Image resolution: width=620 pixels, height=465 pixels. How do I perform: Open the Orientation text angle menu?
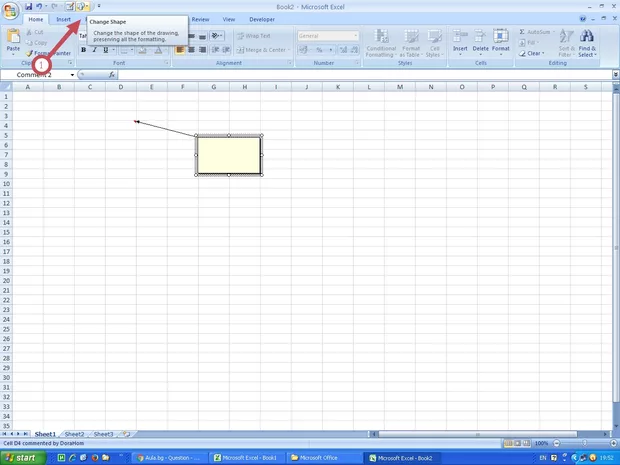pyautogui.click(x=217, y=36)
